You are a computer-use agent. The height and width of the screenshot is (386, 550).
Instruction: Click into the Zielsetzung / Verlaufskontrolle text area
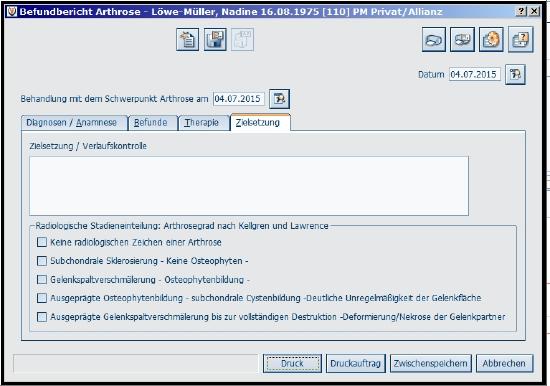point(249,186)
